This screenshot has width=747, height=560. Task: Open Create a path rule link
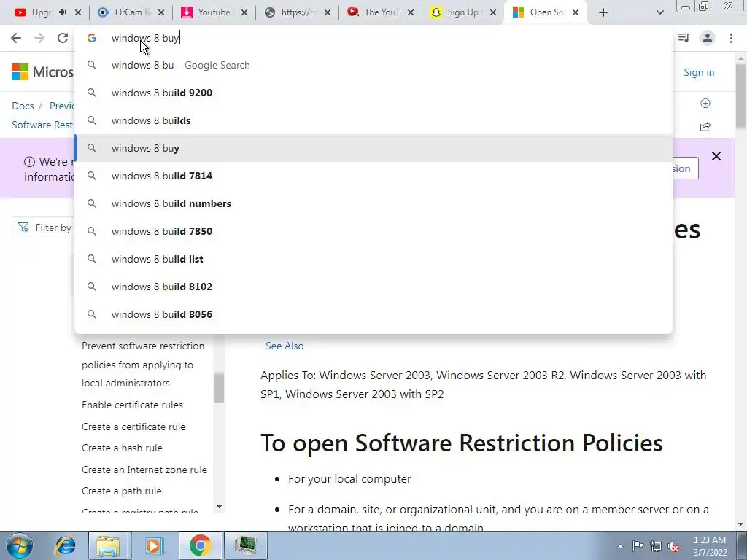[122, 491]
